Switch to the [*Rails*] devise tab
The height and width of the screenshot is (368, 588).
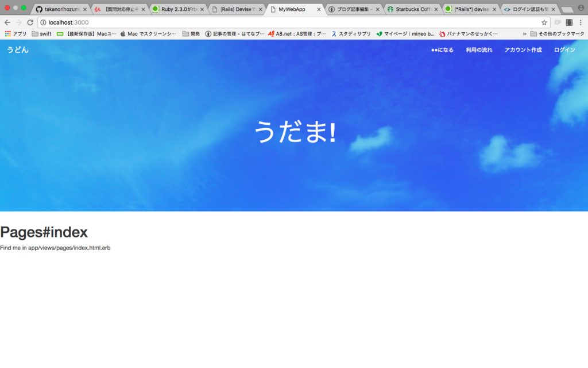click(470, 9)
